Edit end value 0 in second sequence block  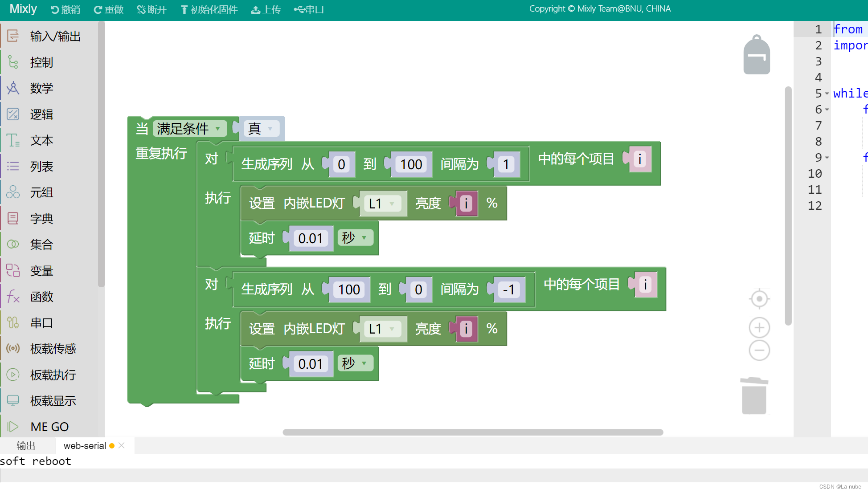click(418, 290)
